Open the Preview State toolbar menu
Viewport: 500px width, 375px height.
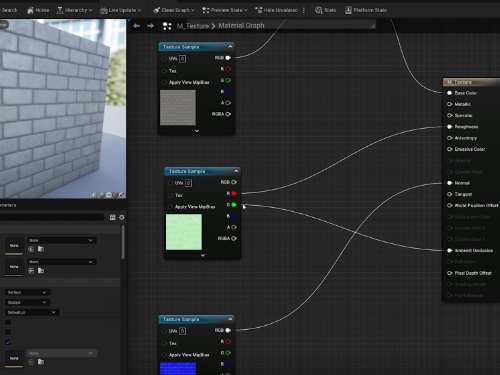click(225, 10)
